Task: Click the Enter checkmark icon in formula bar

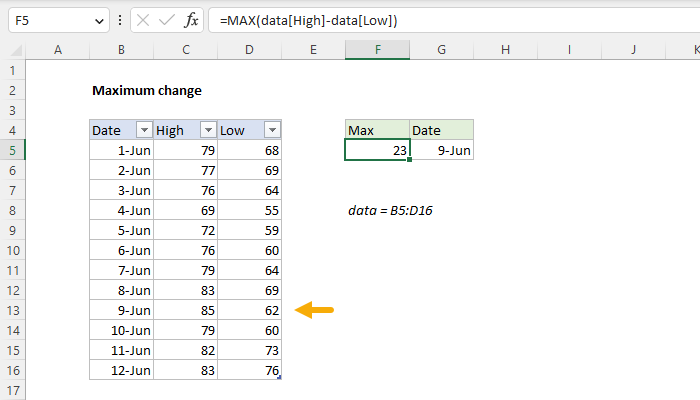Action: (167, 21)
